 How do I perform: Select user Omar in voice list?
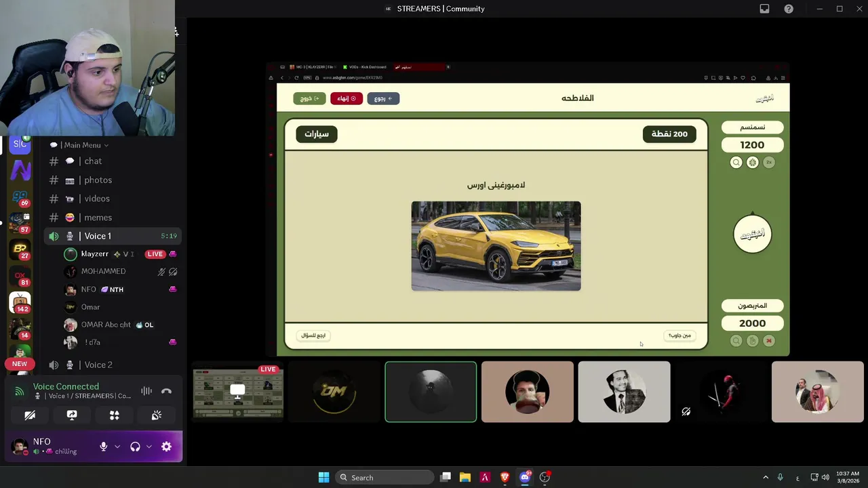tap(90, 307)
